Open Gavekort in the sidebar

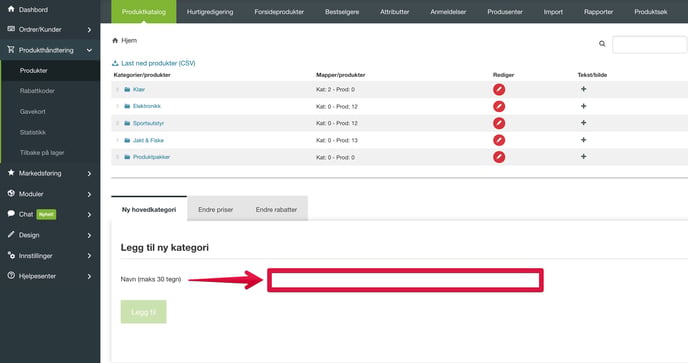click(32, 111)
